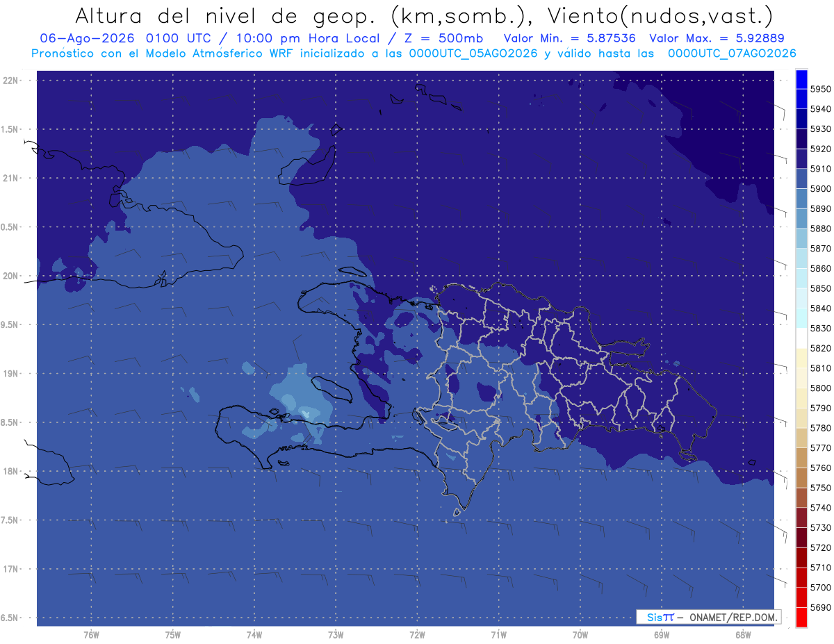
Task: Click the '74W' longitude label
Action: (254, 635)
